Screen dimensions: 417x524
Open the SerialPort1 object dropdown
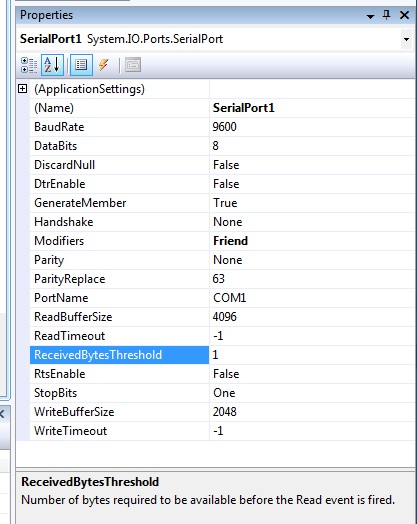click(406, 39)
